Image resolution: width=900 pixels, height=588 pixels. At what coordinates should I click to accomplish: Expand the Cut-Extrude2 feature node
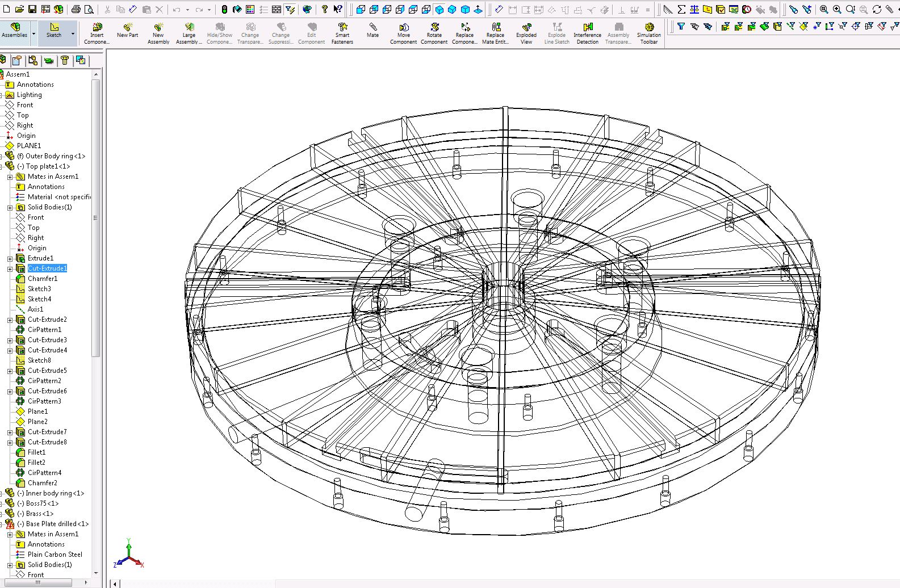10,320
